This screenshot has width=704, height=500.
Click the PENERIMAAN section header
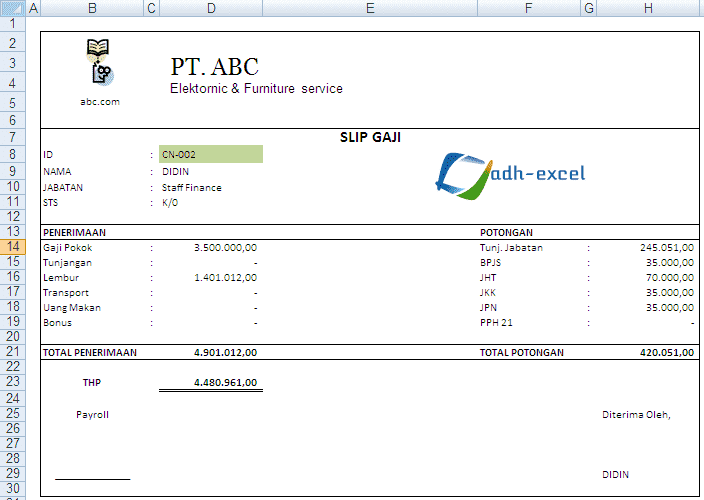click(75, 232)
